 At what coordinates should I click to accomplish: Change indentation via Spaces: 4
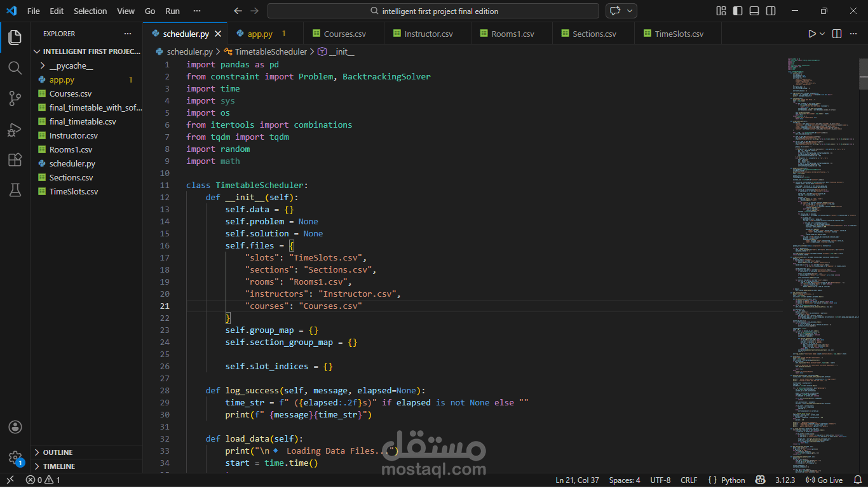click(625, 480)
